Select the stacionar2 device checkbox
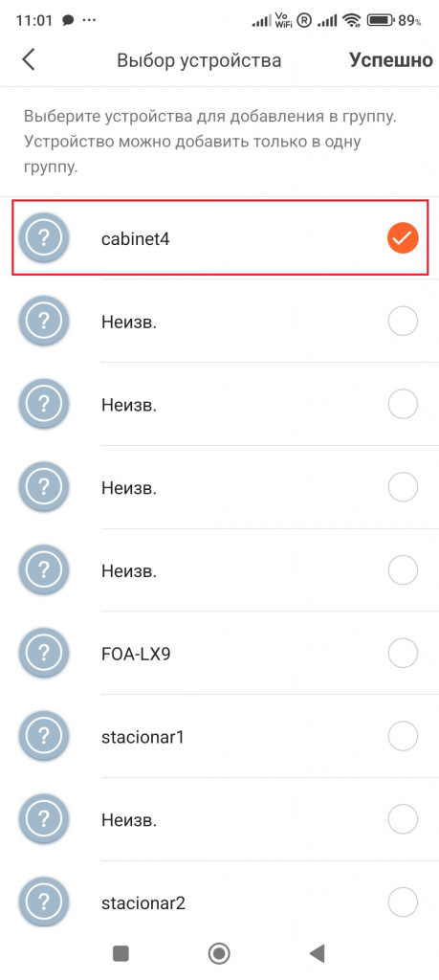The image size is (439, 980). tap(402, 903)
